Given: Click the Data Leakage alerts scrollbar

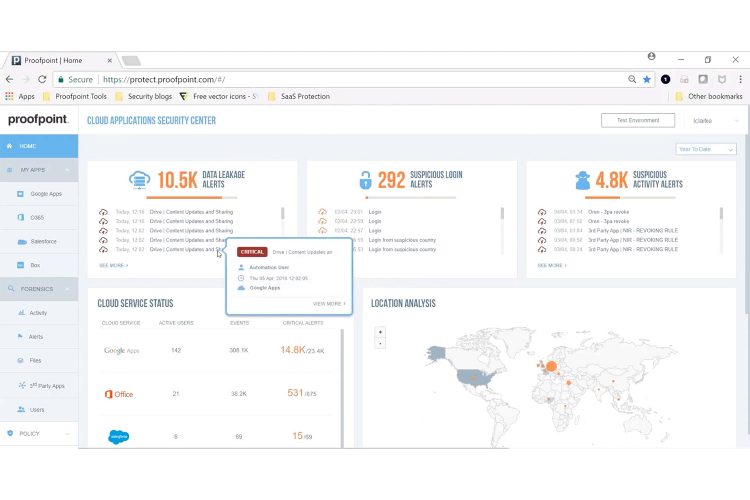Looking at the screenshot, I should [283, 214].
